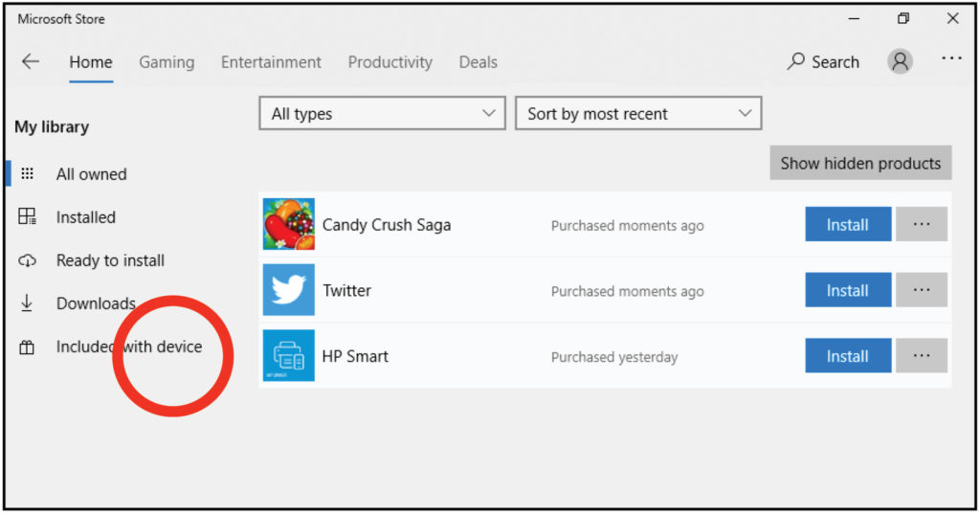Select Included with device in sidebar
980x516 pixels.
[129, 347]
